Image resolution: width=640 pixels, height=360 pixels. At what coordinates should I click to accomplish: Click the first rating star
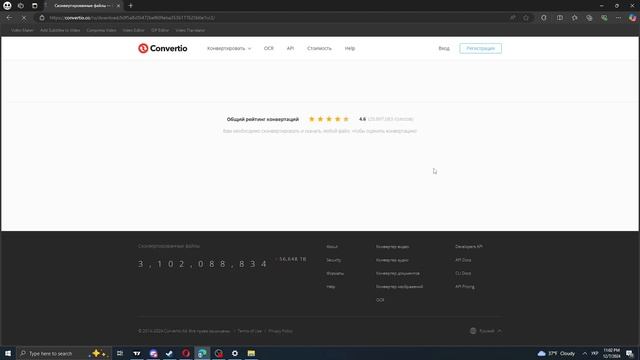tap(312, 119)
